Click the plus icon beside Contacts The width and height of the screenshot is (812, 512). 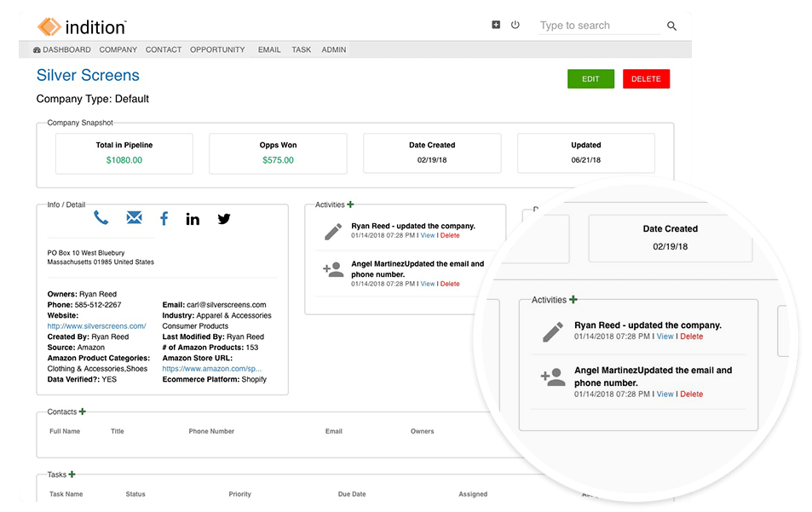pos(83,411)
